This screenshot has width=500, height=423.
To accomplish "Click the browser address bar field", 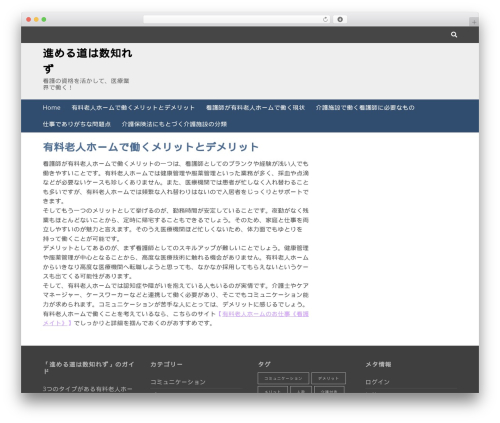I will point(236,19).
